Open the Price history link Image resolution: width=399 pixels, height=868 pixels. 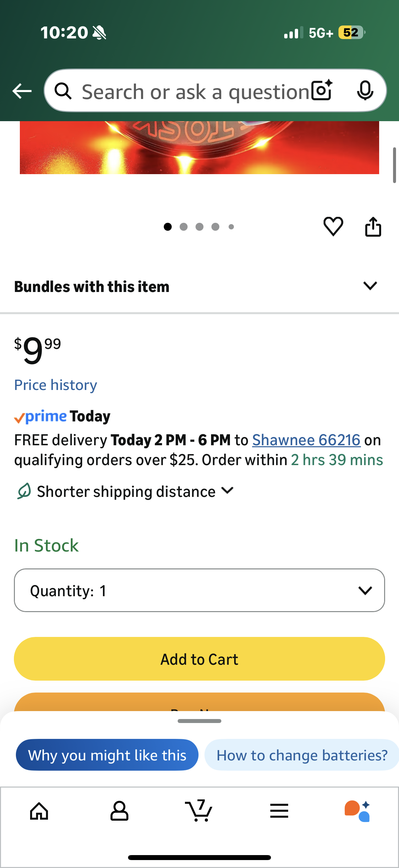56,385
